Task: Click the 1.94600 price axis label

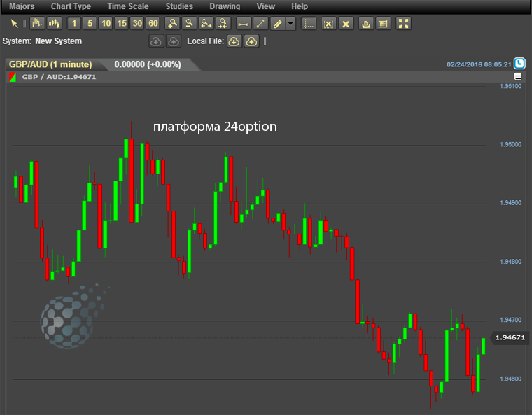Action: click(510, 379)
